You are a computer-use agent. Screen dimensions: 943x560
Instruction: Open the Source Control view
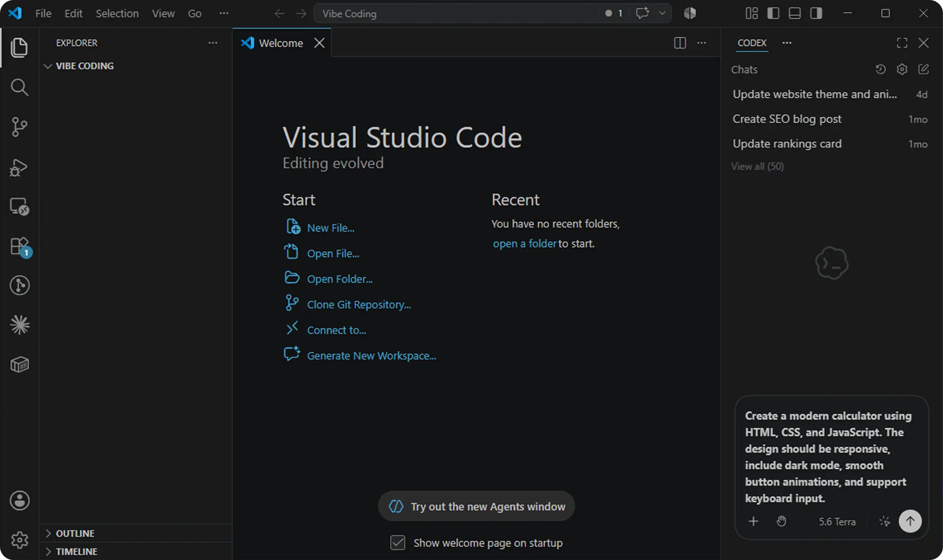click(x=19, y=127)
